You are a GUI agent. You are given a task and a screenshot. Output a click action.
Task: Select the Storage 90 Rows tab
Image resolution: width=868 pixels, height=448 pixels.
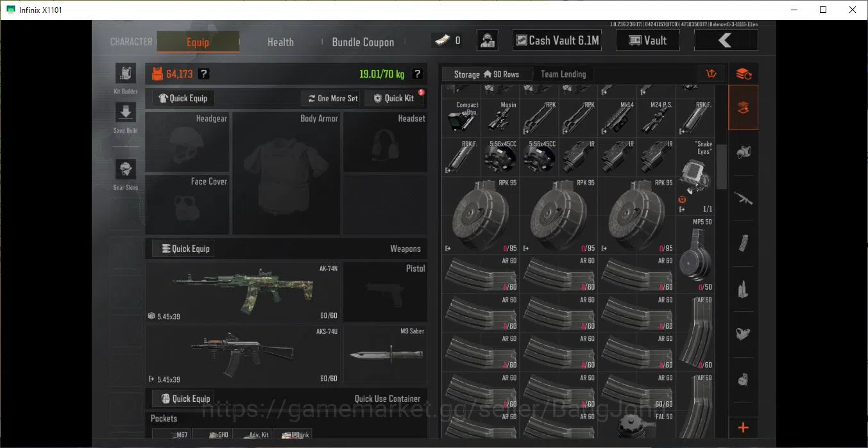click(486, 74)
